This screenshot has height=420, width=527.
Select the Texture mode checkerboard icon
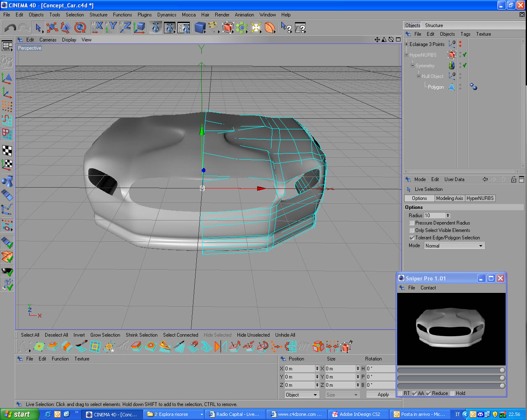tap(7, 150)
